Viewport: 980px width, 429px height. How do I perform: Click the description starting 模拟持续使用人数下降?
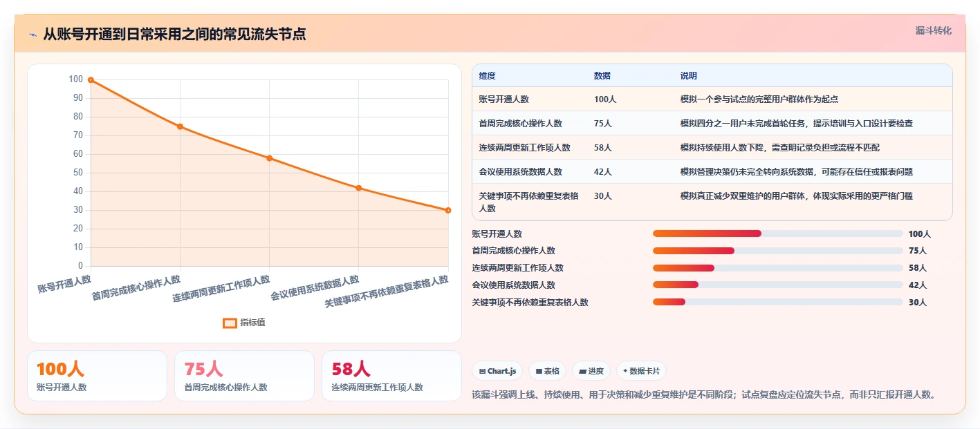pyautogui.click(x=780, y=148)
